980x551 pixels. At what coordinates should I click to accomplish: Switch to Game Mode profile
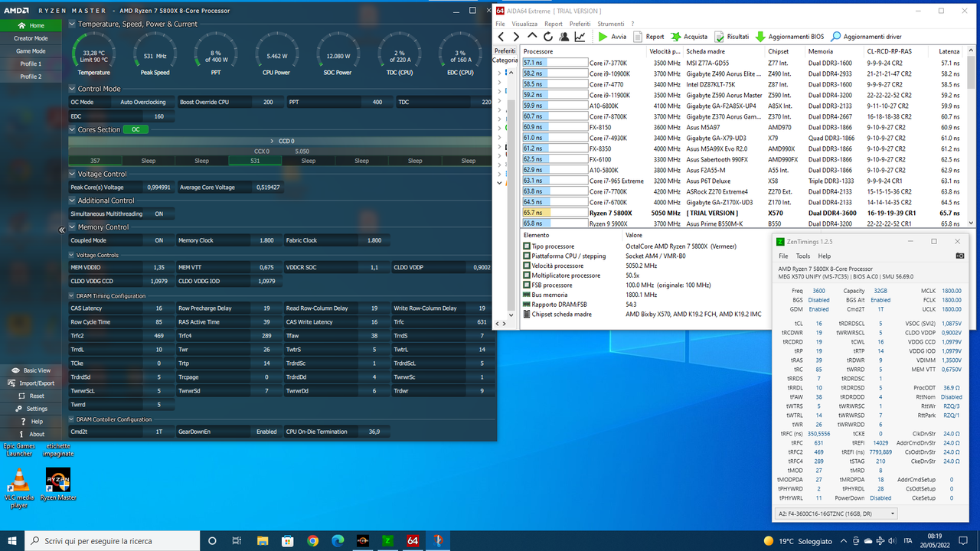(31, 51)
